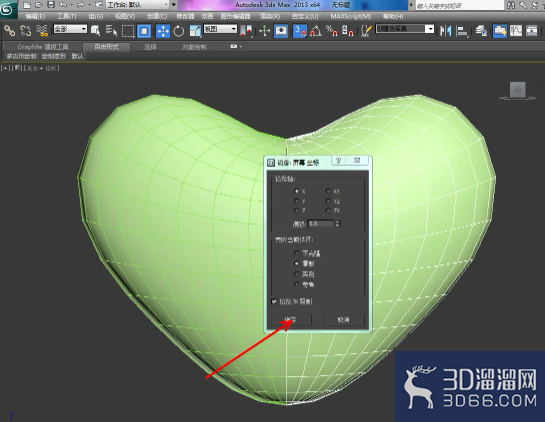Switch to the 对象绘制 Object Paint ribbon tab
Viewport: 545px width, 422px height.
(x=194, y=47)
